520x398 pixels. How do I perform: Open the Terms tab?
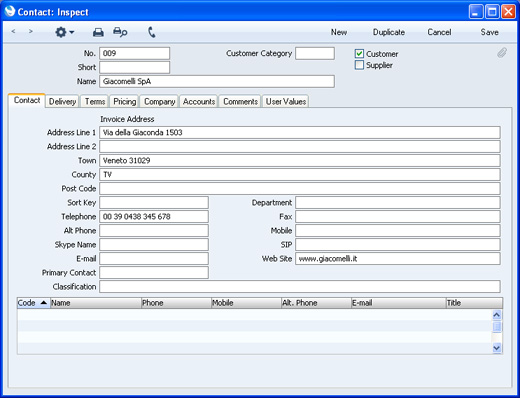tap(95, 101)
